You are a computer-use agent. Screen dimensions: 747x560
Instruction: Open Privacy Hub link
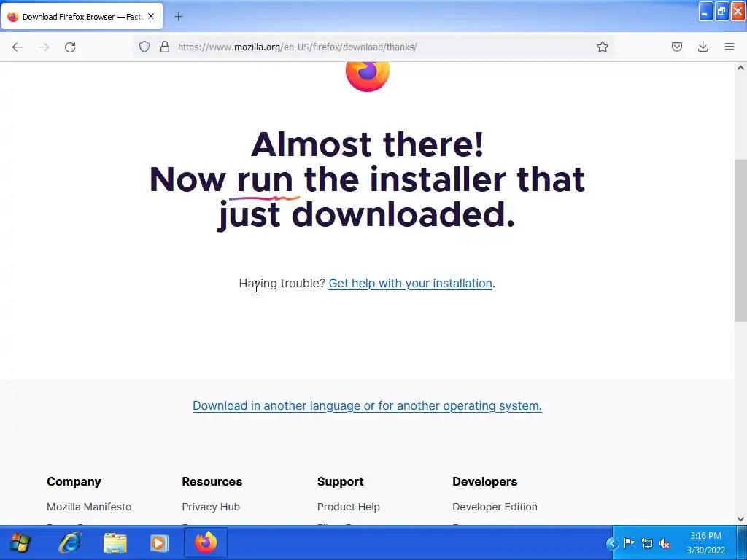[211, 507]
